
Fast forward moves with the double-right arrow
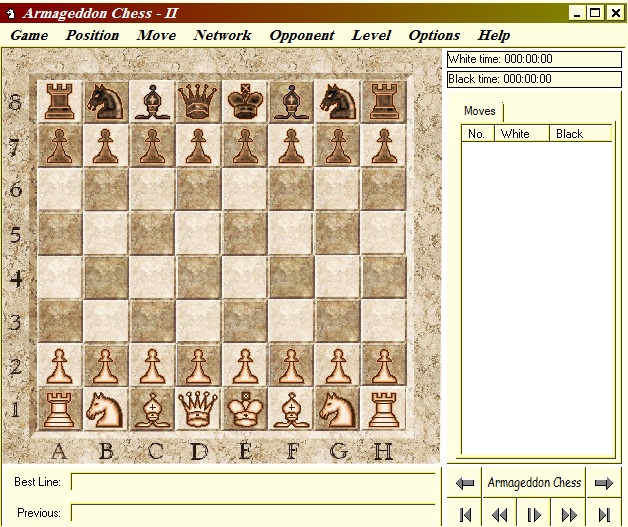coord(569,515)
